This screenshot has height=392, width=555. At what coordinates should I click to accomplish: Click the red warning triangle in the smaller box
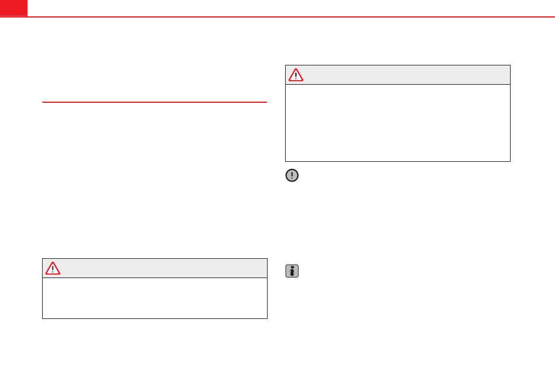tap(53, 268)
